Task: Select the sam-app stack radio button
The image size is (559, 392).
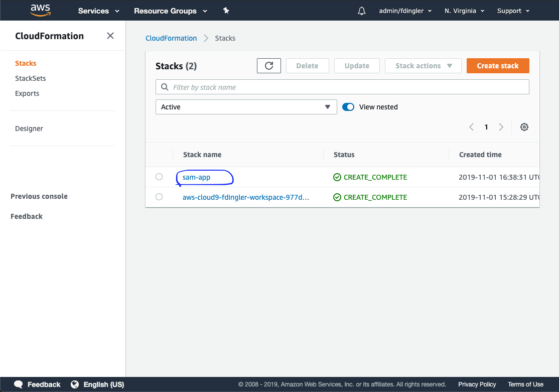Action: pos(159,177)
